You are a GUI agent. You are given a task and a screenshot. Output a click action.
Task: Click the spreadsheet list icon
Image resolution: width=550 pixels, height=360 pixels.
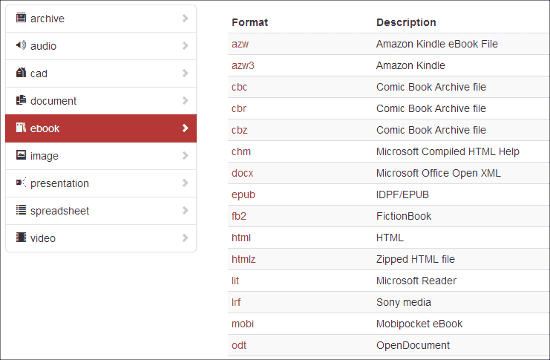click(21, 210)
